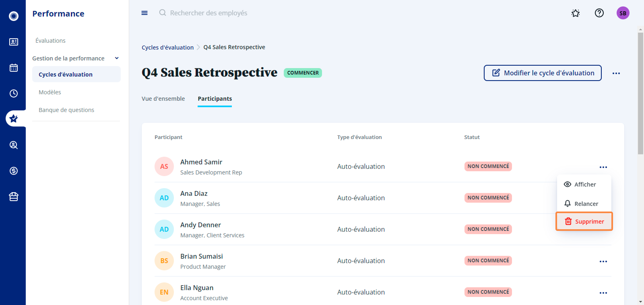Open Cycles d'évaluation in the side menu
This screenshot has width=644, height=305.
pyautogui.click(x=76, y=74)
